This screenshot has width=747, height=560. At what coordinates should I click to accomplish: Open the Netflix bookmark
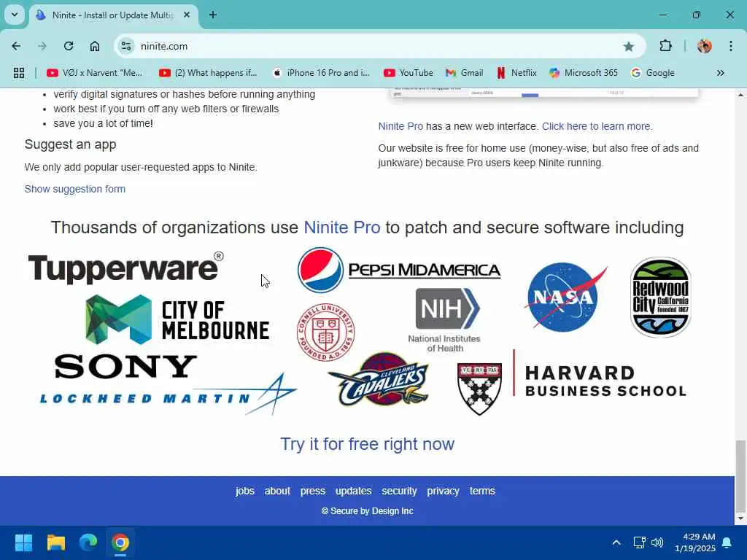[517, 73]
